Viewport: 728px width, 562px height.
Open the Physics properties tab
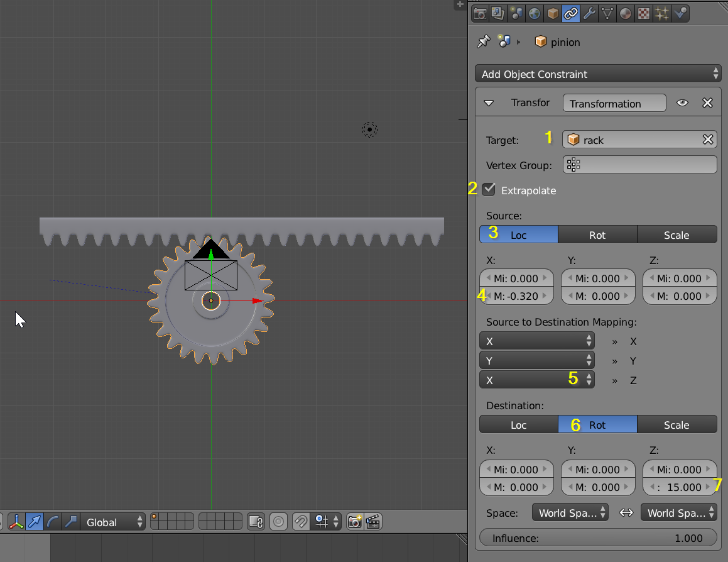point(680,13)
